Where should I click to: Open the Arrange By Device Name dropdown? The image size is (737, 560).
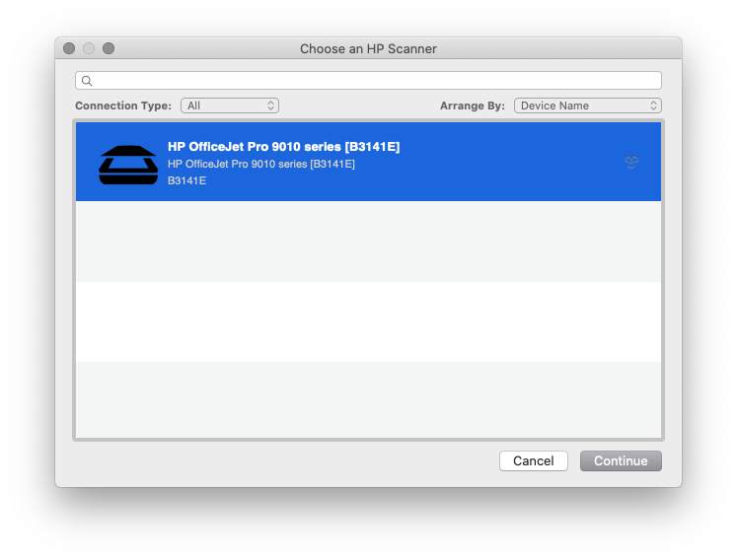point(588,105)
